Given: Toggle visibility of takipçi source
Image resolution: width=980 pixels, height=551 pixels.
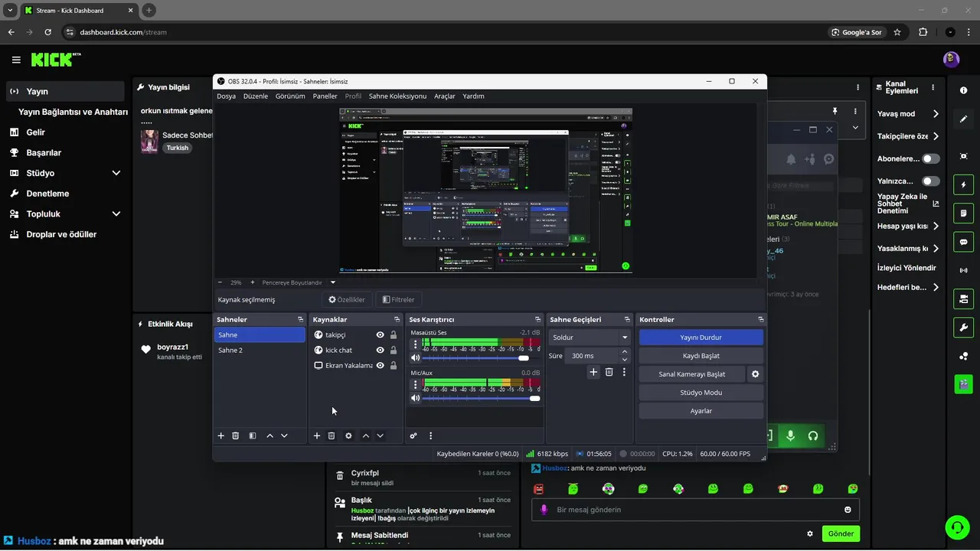Looking at the screenshot, I should (x=380, y=335).
